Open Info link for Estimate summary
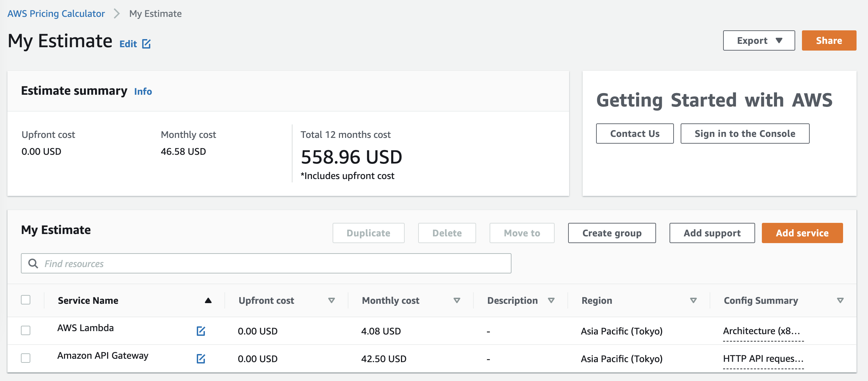Viewport: 868px width, 381px height. 143,91
